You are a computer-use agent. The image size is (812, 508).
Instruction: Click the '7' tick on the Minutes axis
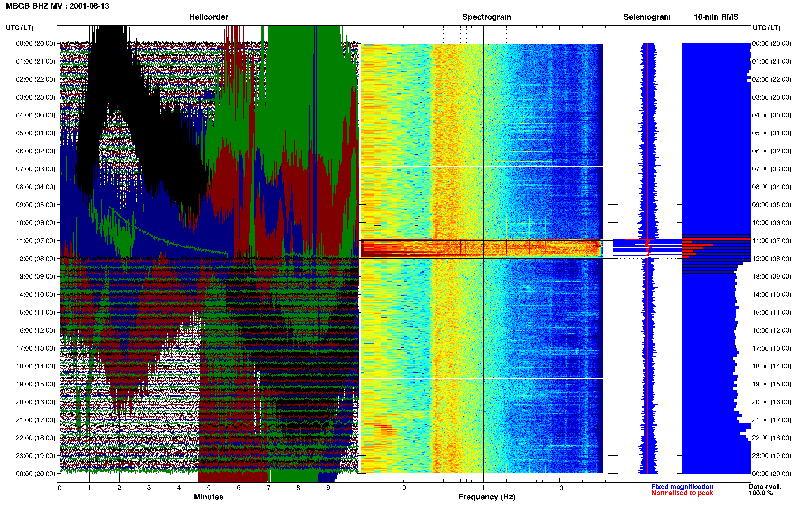point(269,488)
